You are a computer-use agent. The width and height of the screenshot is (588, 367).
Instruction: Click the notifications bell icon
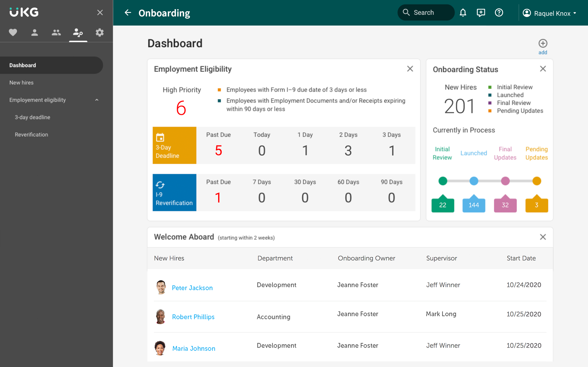click(463, 13)
